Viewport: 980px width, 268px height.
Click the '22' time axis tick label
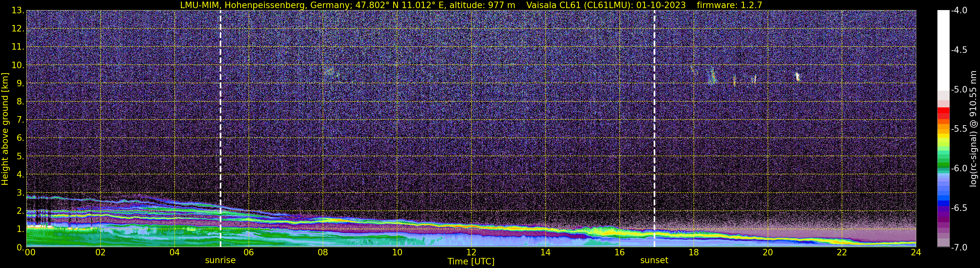point(842,252)
